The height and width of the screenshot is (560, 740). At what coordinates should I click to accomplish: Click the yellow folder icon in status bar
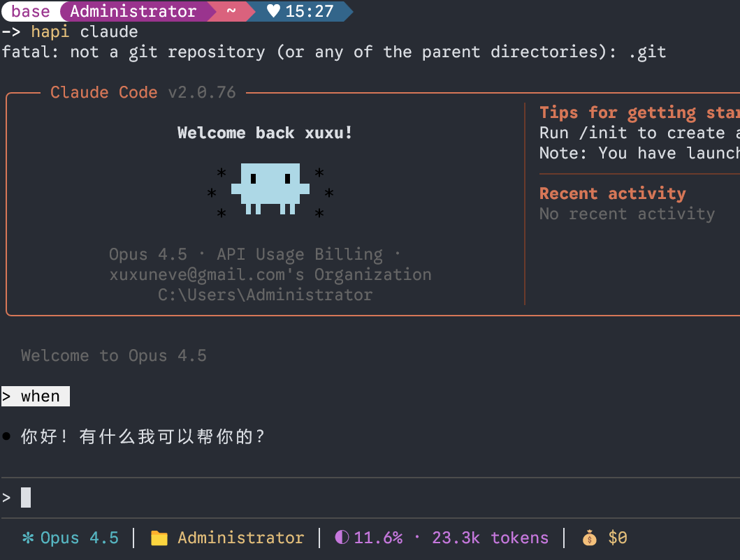159,538
